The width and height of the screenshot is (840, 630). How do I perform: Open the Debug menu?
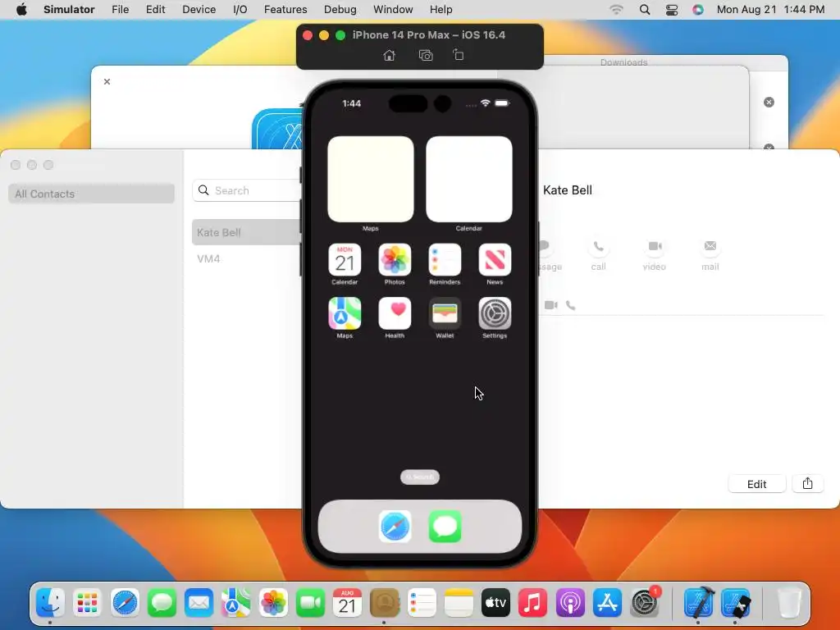340,10
